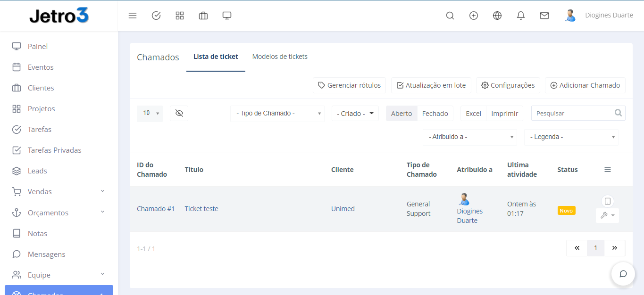Open the grid projects shortcut icon
Screen dimensions: 644x295
point(180,16)
